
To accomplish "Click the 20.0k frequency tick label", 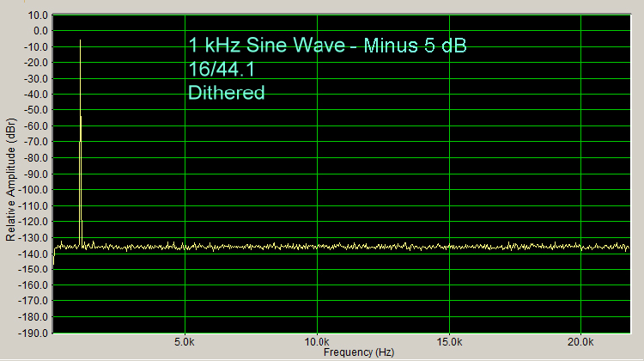I will coord(581,342).
